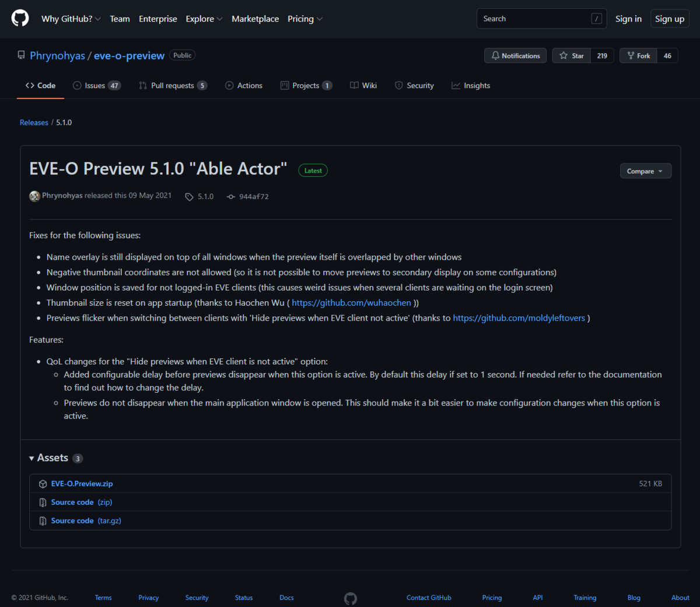
Task: Open the Enterprise page
Action: [158, 19]
